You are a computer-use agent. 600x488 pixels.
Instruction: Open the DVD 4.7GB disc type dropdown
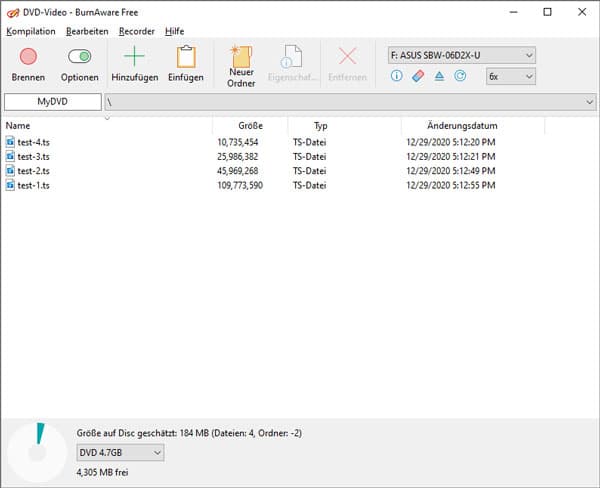[120, 452]
